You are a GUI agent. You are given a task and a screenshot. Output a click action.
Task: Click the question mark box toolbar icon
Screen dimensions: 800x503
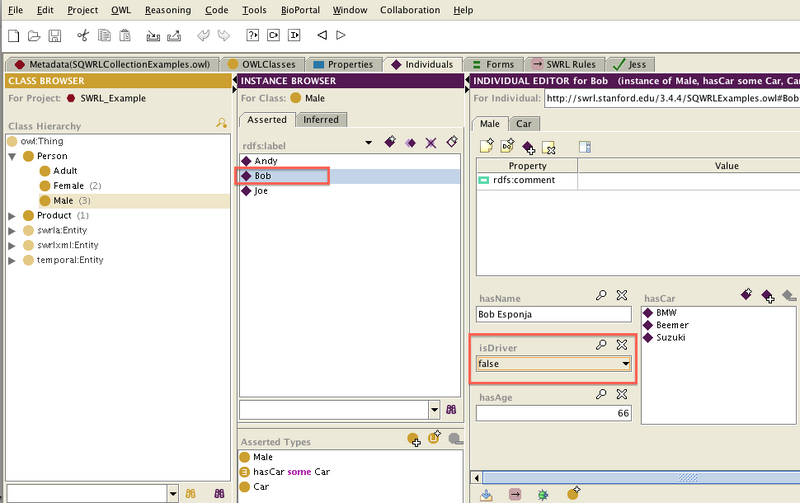pyautogui.click(x=253, y=35)
